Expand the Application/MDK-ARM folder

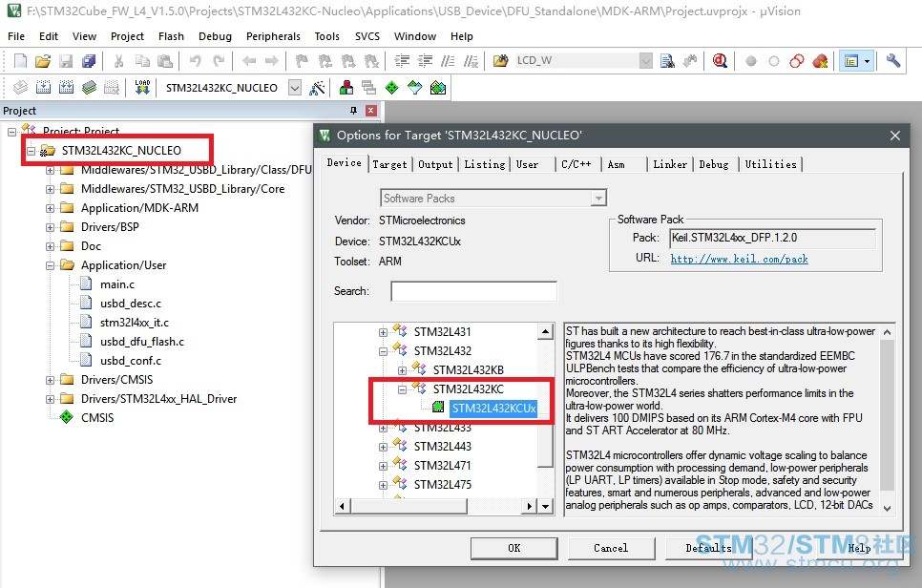click(x=50, y=208)
